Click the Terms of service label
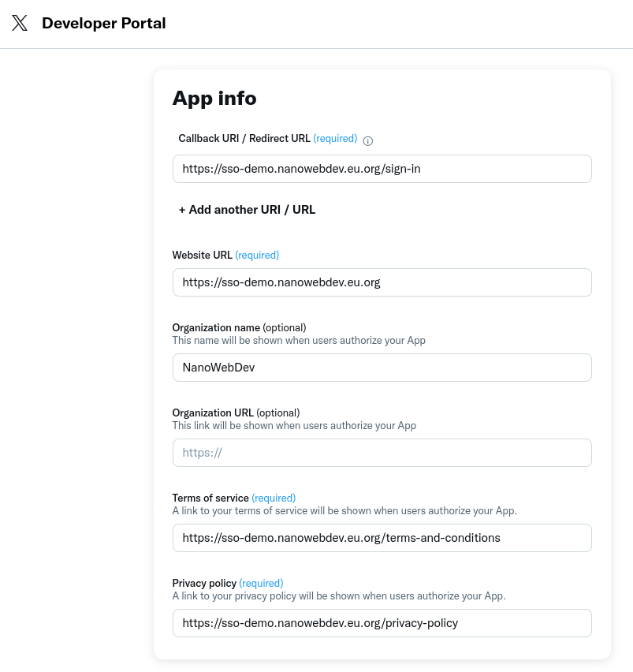This screenshot has width=633, height=672. pos(210,498)
